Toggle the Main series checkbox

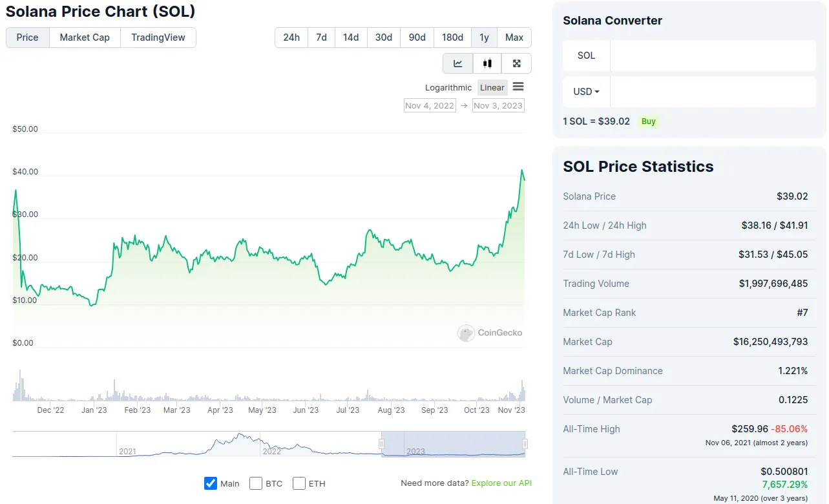pos(211,483)
